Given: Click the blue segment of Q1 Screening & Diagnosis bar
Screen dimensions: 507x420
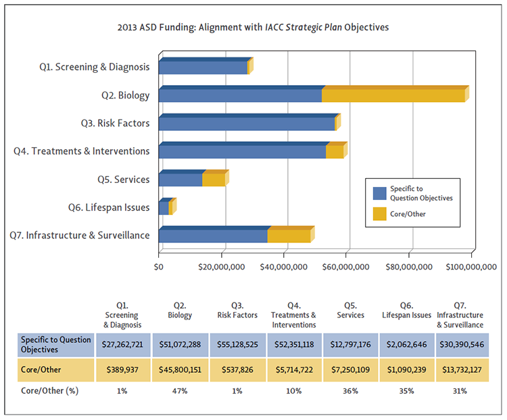Looking at the screenshot, I should (x=203, y=68).
